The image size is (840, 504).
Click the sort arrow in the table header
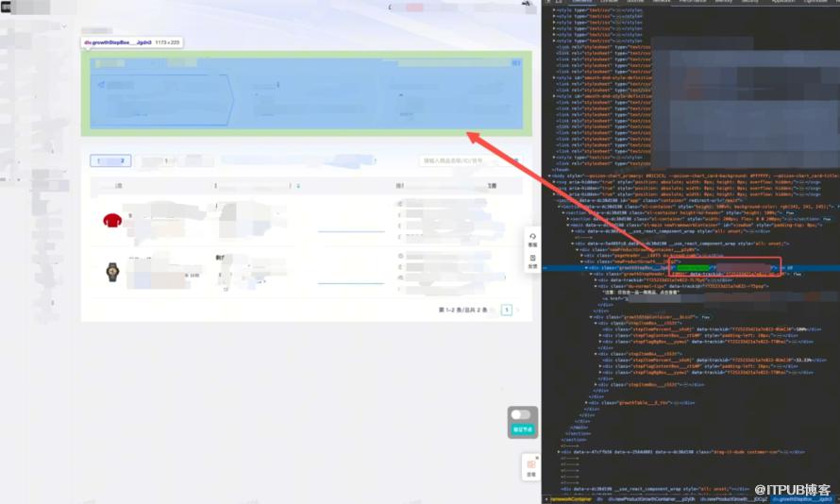(x=298, y=186)
